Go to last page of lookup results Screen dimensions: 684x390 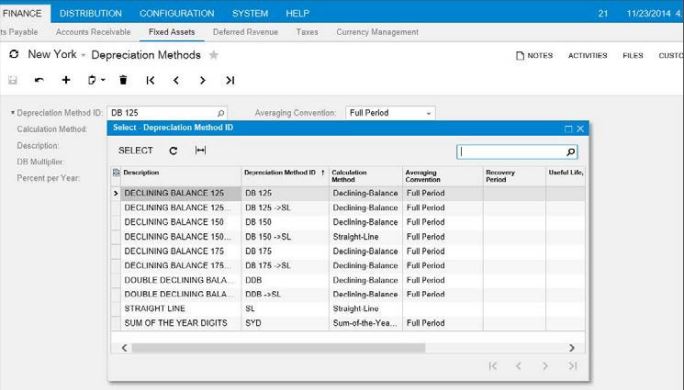pos(572,366)
